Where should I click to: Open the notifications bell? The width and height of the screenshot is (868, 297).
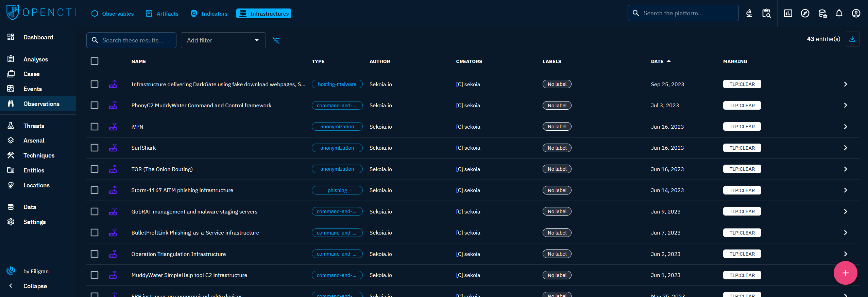click(839, 13)
